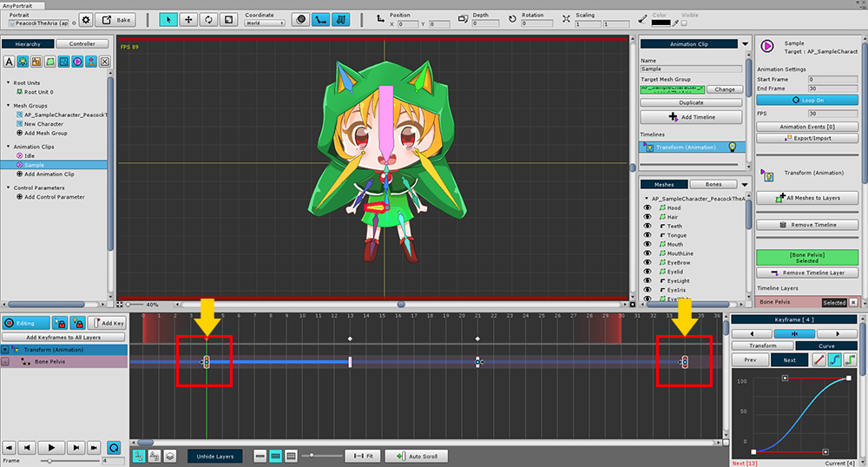This screenshot has height=467, width=868.
Task: Open the Meshes/Bones panel dropdown arrow
Action: point(745,185)
